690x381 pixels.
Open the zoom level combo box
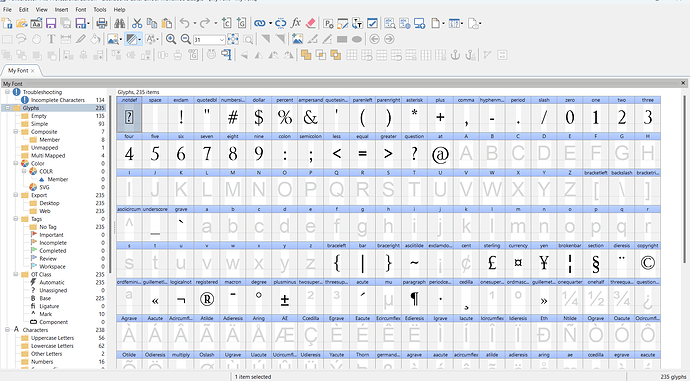(209, 40)
